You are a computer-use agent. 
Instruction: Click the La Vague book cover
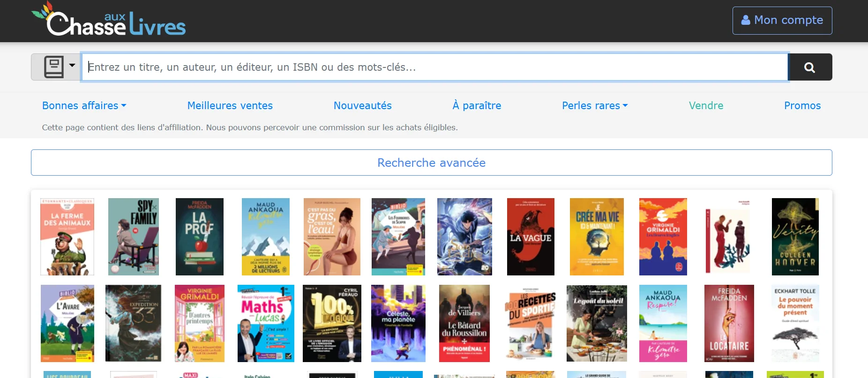point(531,237)
